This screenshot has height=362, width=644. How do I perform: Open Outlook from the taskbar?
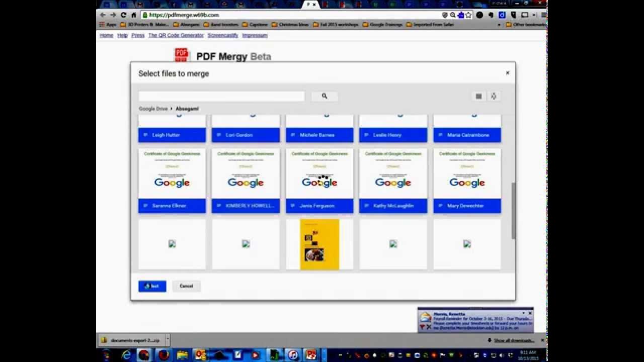tap(200, 355)
